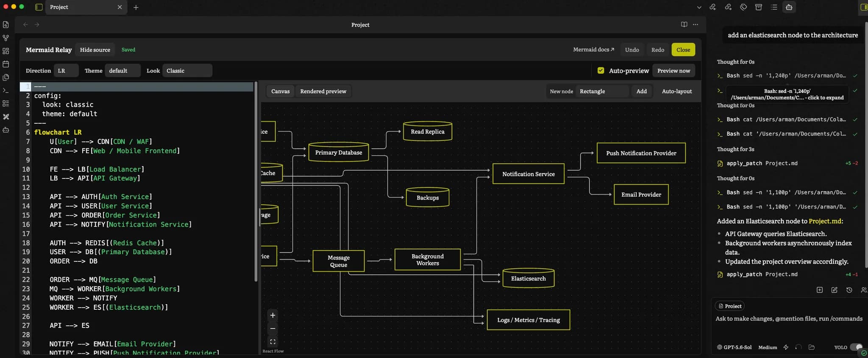This screenshot has height=358, width=868.
Task: Open the tab list chevron dropdown
Action: point(699,7)
